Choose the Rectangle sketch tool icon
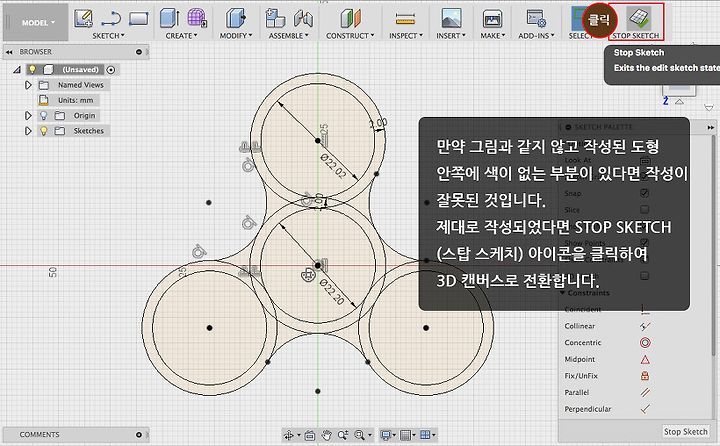Viewport: 720px width, 446px height. click(139, 19)
